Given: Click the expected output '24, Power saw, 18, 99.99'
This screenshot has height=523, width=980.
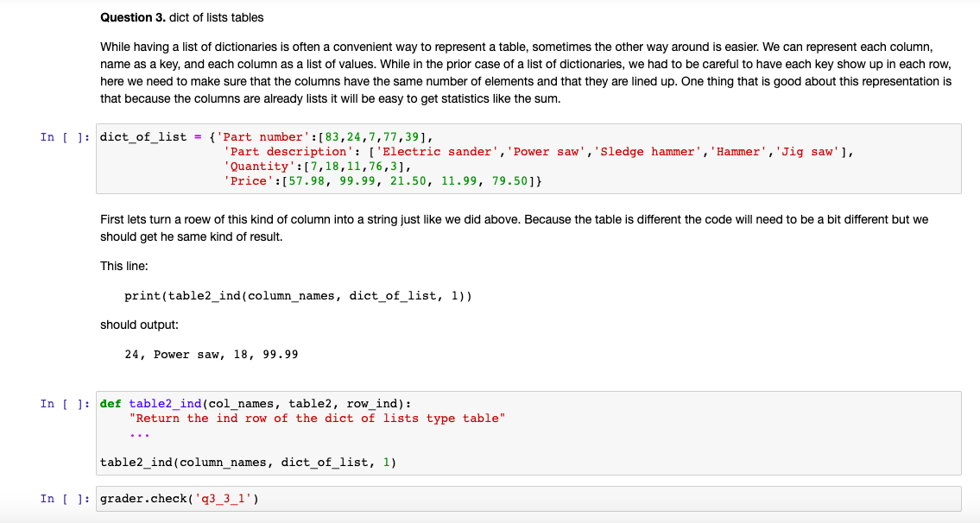Looking at the screenshot, I should (212, 355).
